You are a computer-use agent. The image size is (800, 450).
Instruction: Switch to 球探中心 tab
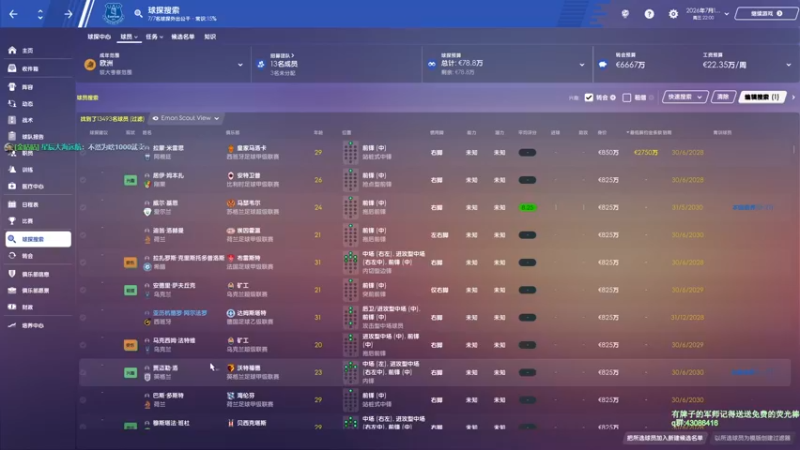(x=99, y=37)
